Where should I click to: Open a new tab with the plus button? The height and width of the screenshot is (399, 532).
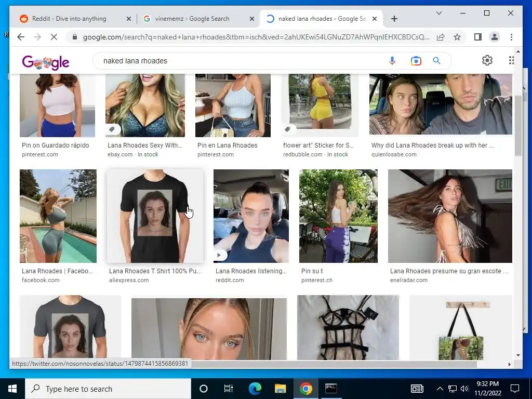pos(394,19)
